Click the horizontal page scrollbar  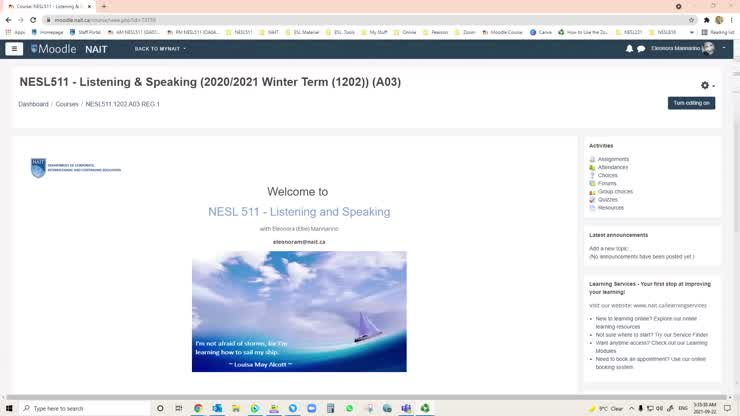tap(366, 397)
